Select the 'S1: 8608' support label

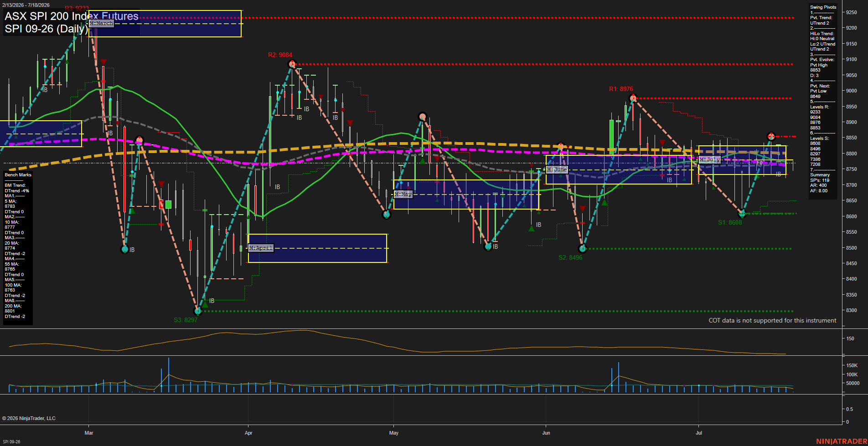coord(730,222)
